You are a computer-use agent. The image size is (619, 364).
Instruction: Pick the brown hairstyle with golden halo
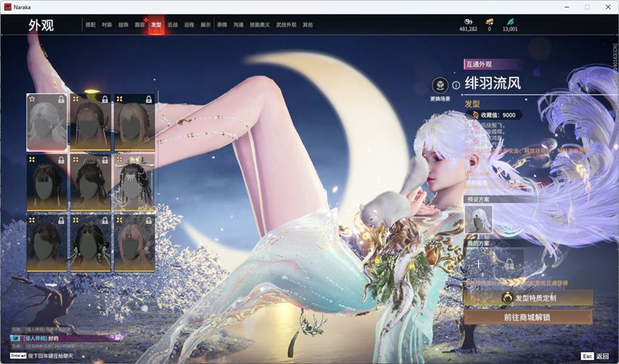tap(91, 122)
